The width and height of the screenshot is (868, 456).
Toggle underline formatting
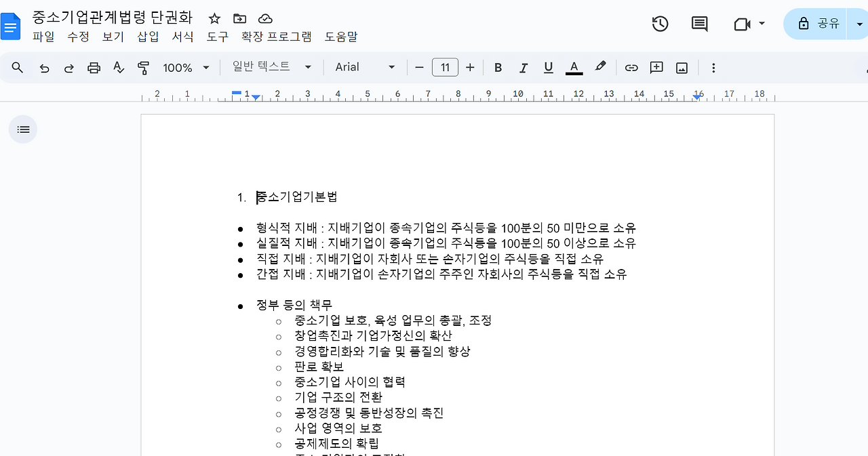tap(548, 67)
